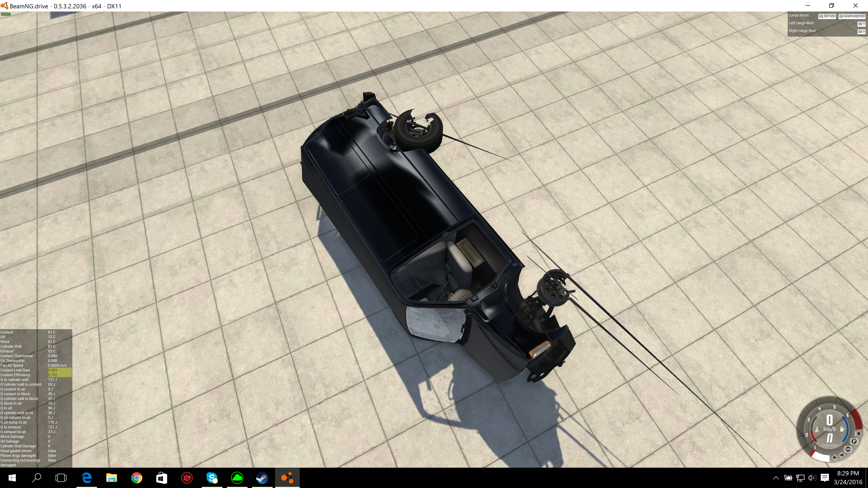This screenshot has height=488, width=868.
Task: Open the green cloud app in taskbar
Action: click(237, 478)
